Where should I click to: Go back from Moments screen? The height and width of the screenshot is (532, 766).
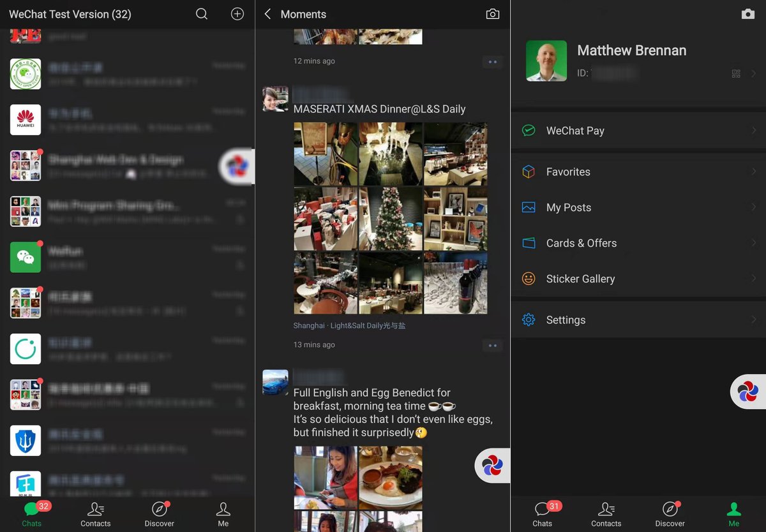(x=267, y=14)
